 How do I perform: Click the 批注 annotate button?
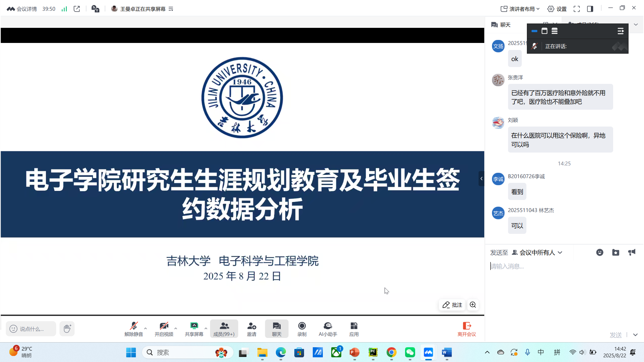(452, 305)
